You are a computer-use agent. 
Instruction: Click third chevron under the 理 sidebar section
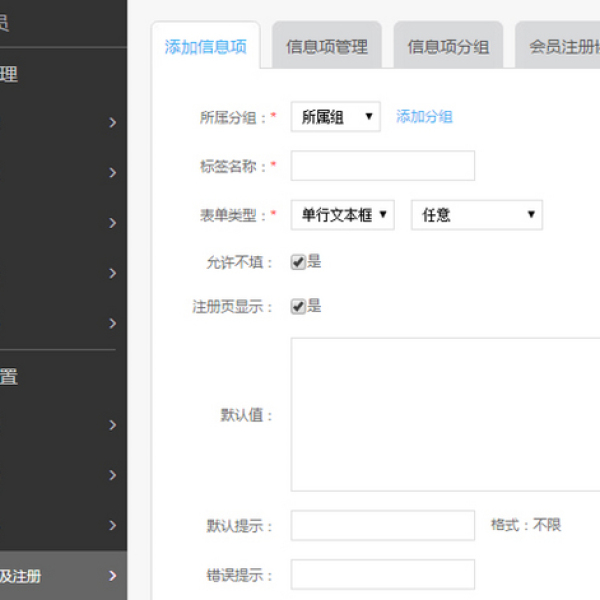tap(113, 223)
